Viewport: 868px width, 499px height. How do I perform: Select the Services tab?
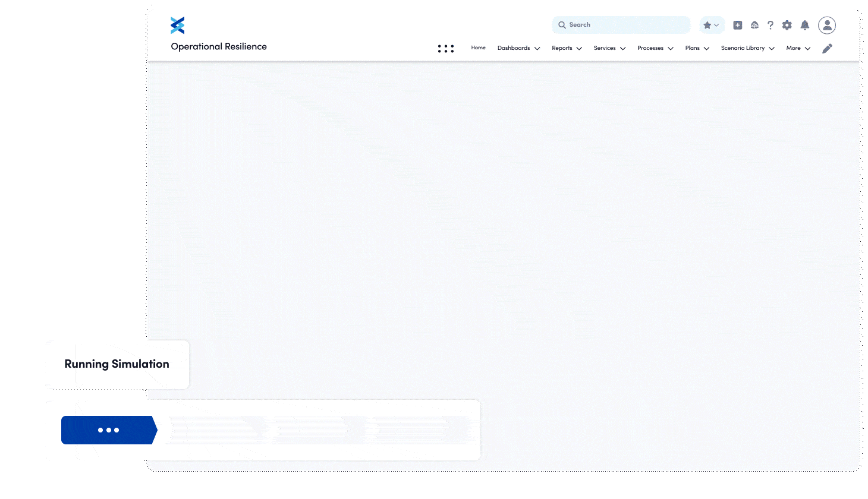[604, 48]
